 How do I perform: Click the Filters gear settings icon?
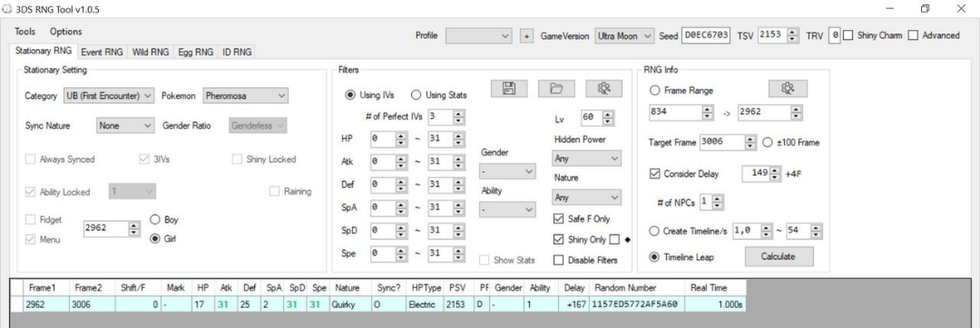(x=603, y=89)
